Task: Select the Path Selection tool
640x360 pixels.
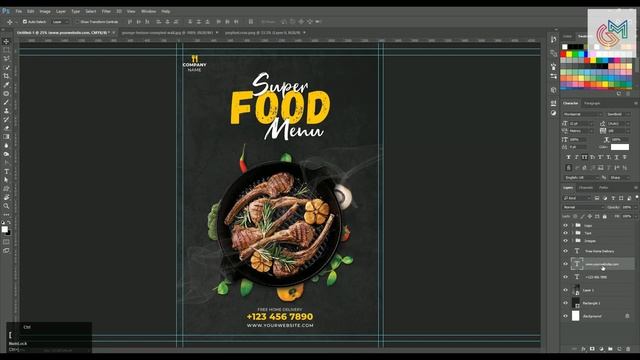Action: coord(6,180)
